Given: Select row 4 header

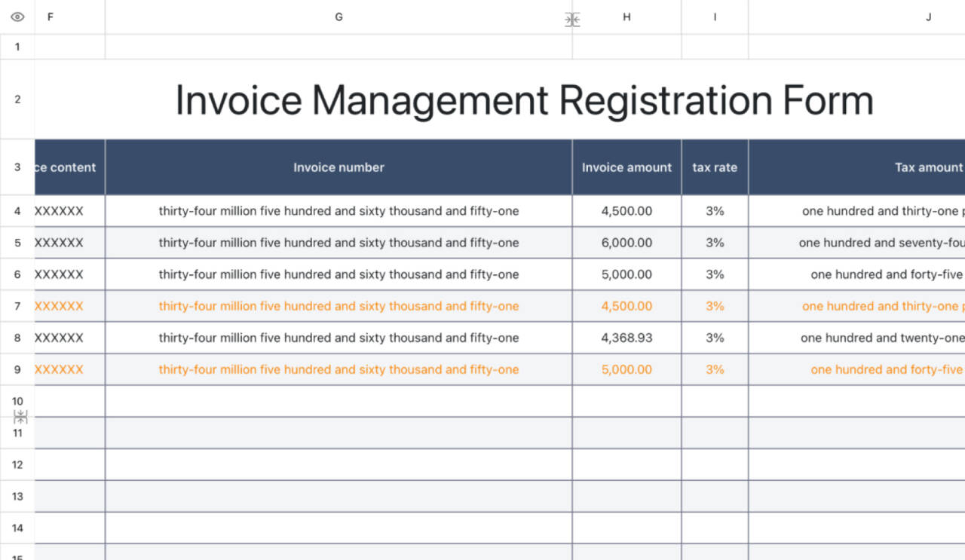Looking at the screenshot, I should (17, 211).
